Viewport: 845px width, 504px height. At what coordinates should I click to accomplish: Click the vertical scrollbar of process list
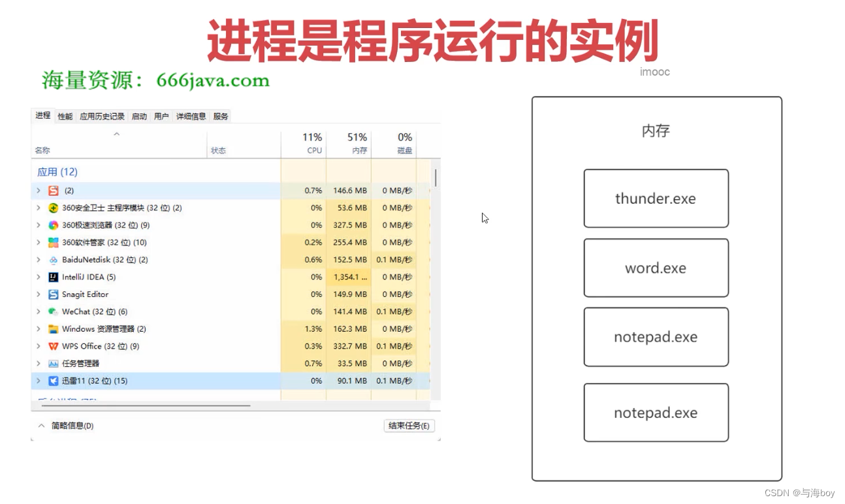coord(435,178)
